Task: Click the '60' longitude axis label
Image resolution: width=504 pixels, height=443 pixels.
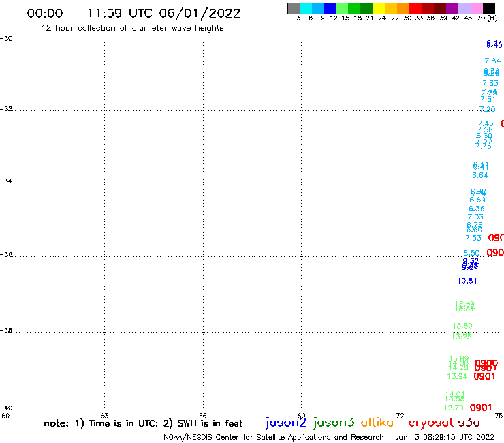Action: tap(5, 416)
